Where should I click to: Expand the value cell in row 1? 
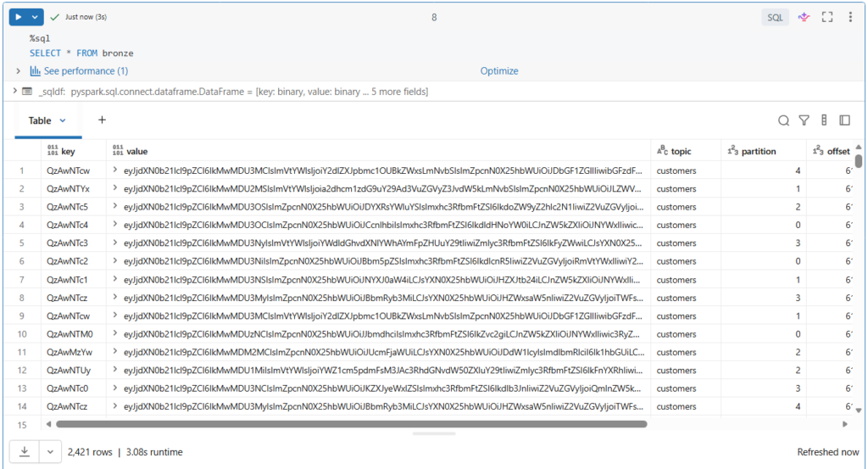click(115, 171)
